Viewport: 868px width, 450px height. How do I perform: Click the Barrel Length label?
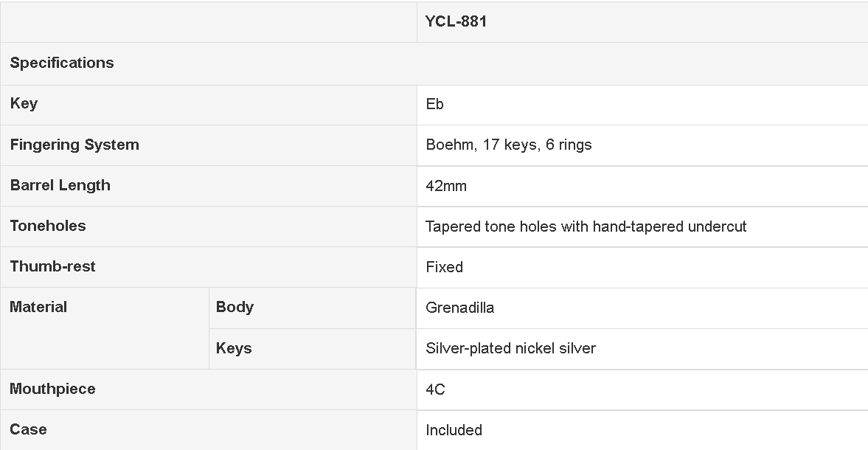pyautogui.click(x=60, y=185)
